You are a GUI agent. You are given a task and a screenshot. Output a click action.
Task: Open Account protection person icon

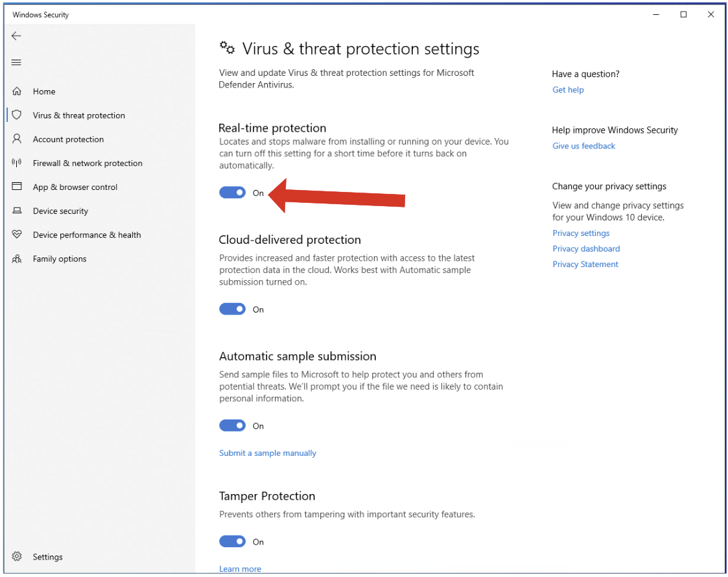coord(17,139)
